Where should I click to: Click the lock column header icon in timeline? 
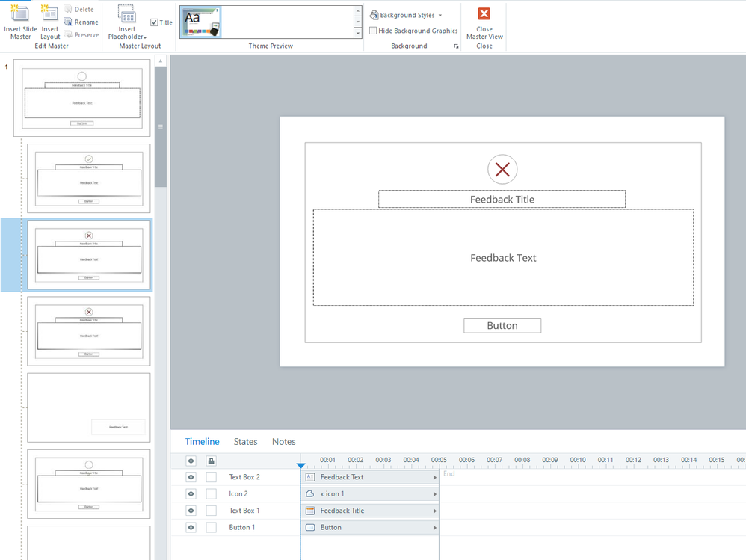tap(211, 461)
